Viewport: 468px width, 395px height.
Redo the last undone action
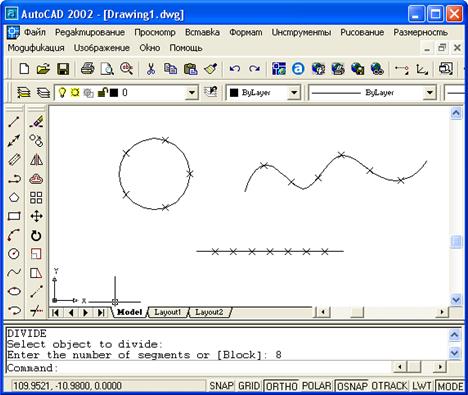(x=254, y=69)
